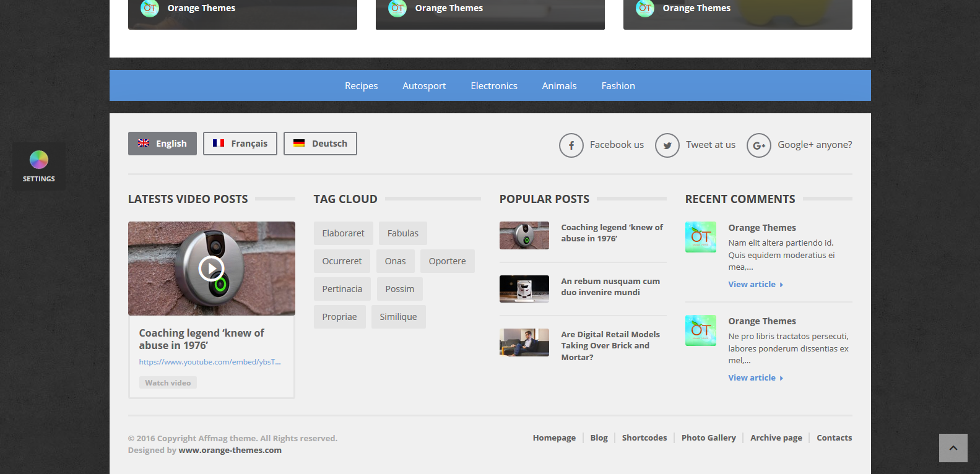The height and width of the screenshot is (474, 980).
Task: Click the Google+ circle icon
Action: [x=758, y=145]
